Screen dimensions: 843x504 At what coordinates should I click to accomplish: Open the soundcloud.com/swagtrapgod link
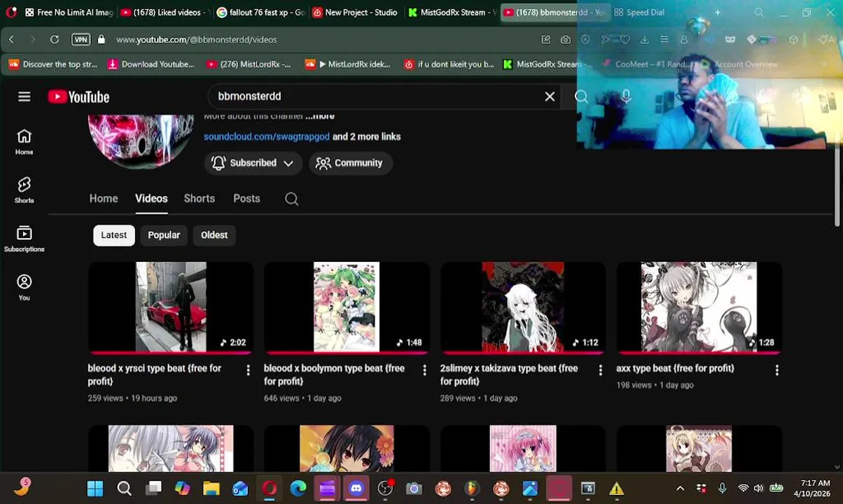click(x=267, y=136)
